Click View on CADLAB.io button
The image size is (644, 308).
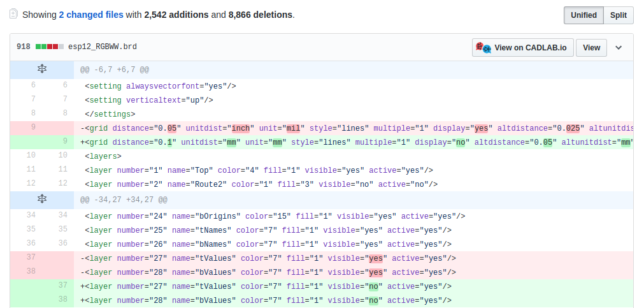[522, 48]
